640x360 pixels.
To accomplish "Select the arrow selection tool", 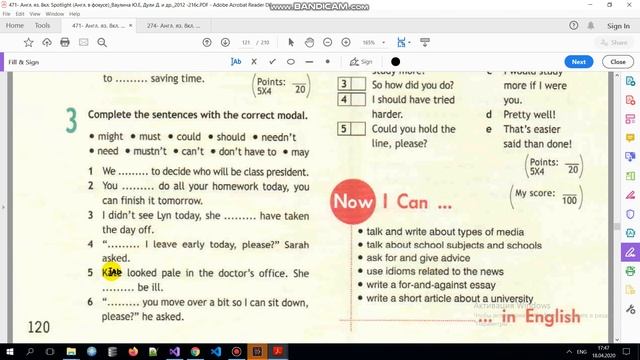I will (x=291, y=42).
